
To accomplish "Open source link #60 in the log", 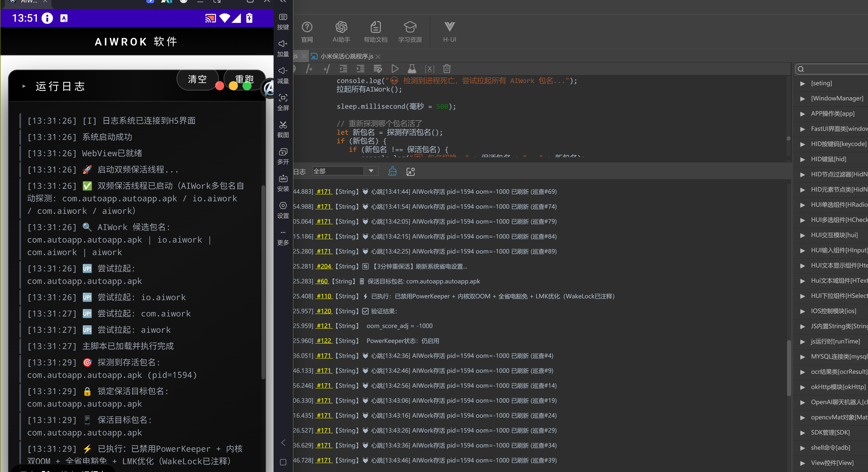I will click(x=322, y=281).
